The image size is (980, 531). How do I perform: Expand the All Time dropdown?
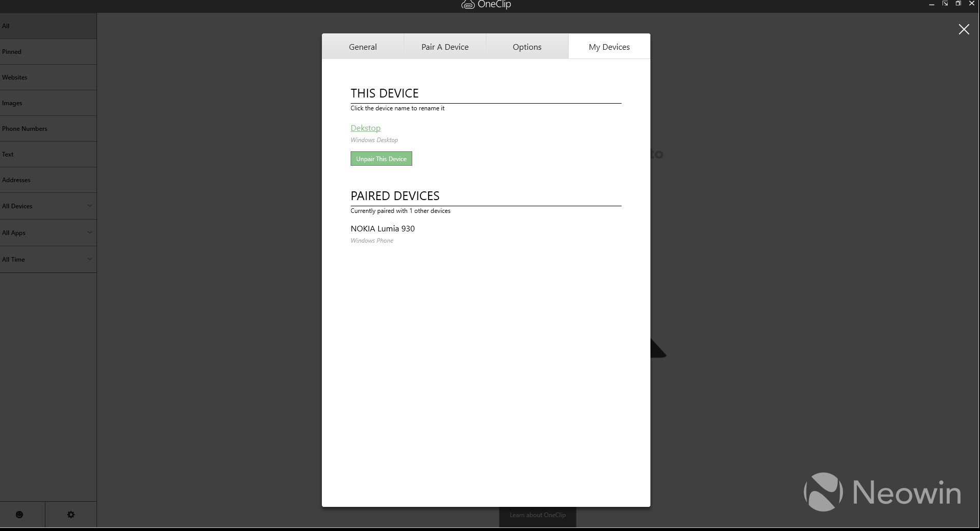48,259
